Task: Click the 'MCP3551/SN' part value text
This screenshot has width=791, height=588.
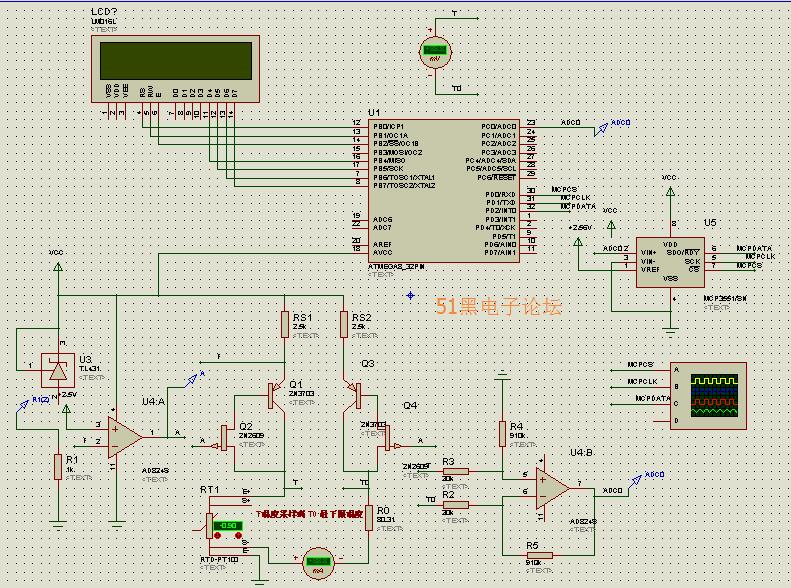Action: [x=725, y=299]
